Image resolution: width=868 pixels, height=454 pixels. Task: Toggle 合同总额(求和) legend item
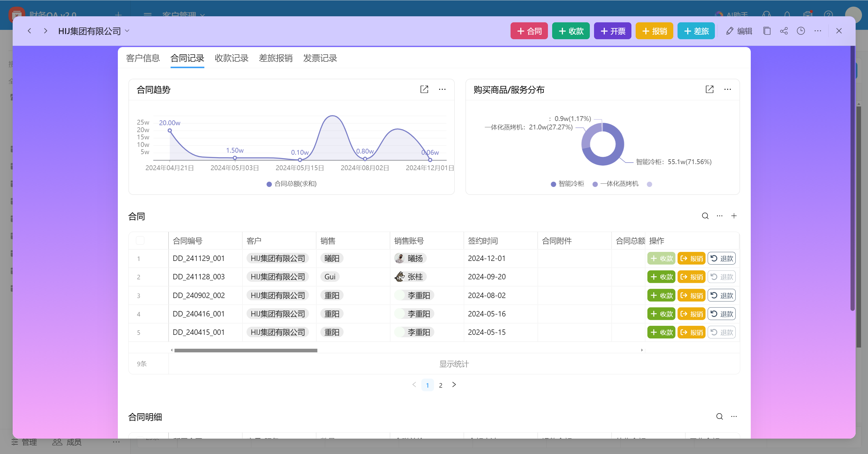click(x=291, y=184)
